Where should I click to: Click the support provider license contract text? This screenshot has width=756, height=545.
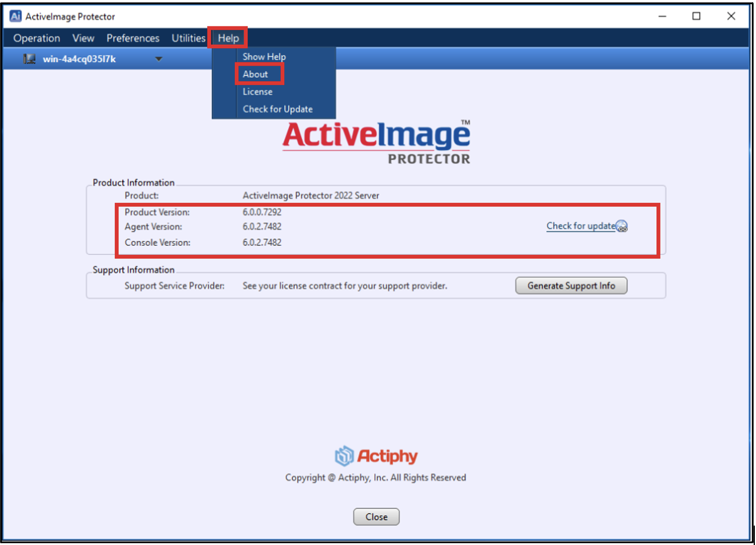coord(345,286)
